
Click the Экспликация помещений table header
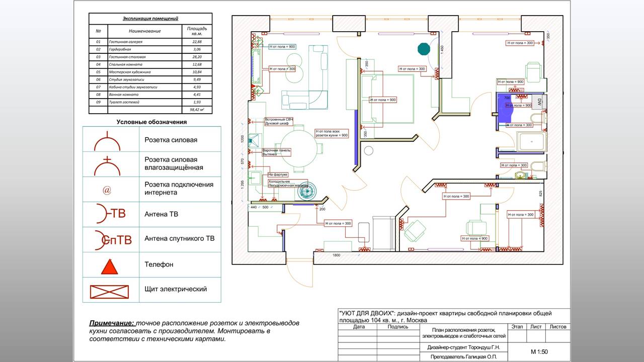(150, 19)
